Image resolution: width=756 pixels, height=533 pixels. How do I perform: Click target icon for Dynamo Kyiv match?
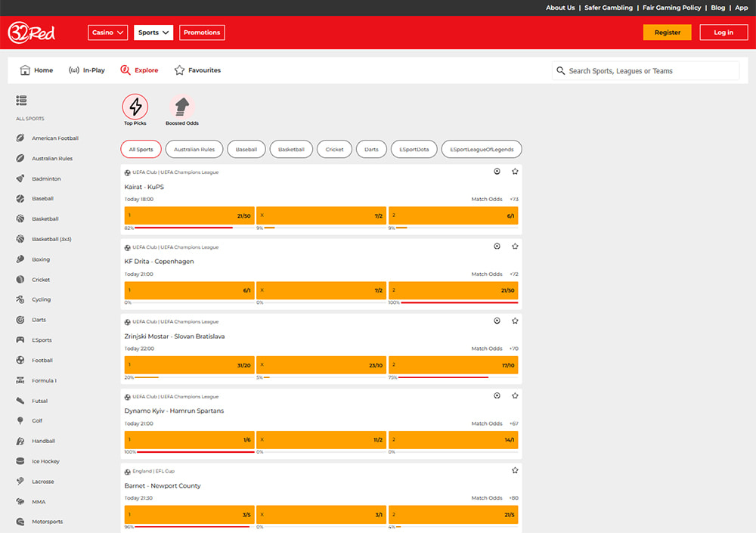(x=497, y=395)
